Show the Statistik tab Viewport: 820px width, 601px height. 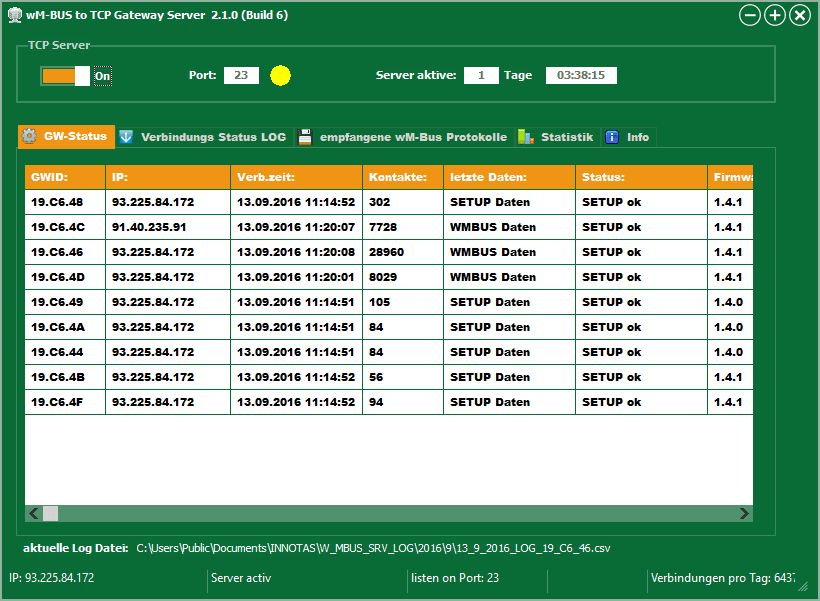[566, 137]
